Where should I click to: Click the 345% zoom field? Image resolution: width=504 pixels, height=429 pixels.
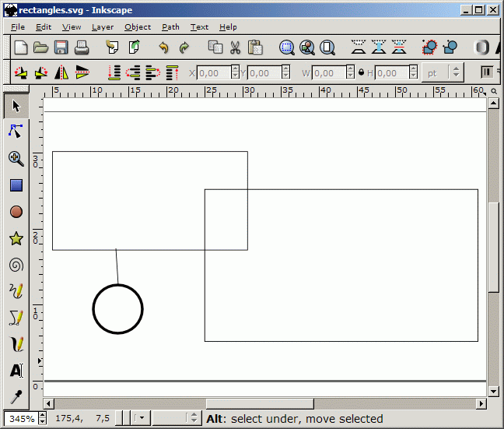pos(21,419)
